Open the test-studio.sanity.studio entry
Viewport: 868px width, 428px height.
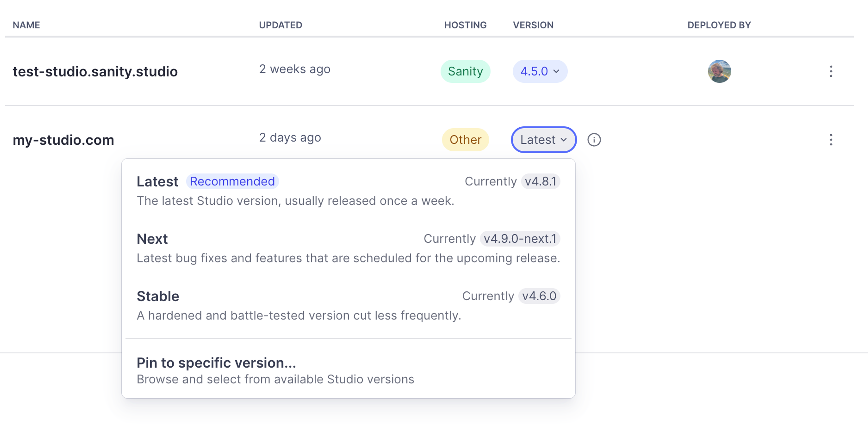95,72
